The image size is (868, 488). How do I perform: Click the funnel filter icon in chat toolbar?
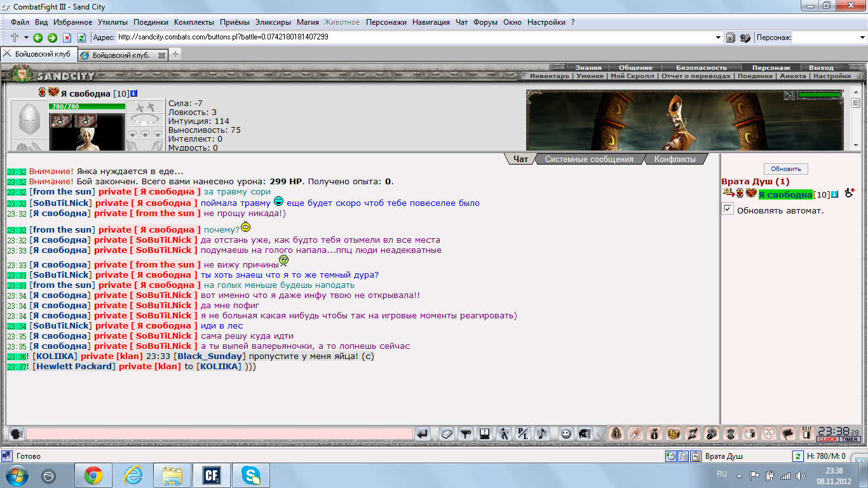[466, 434]
